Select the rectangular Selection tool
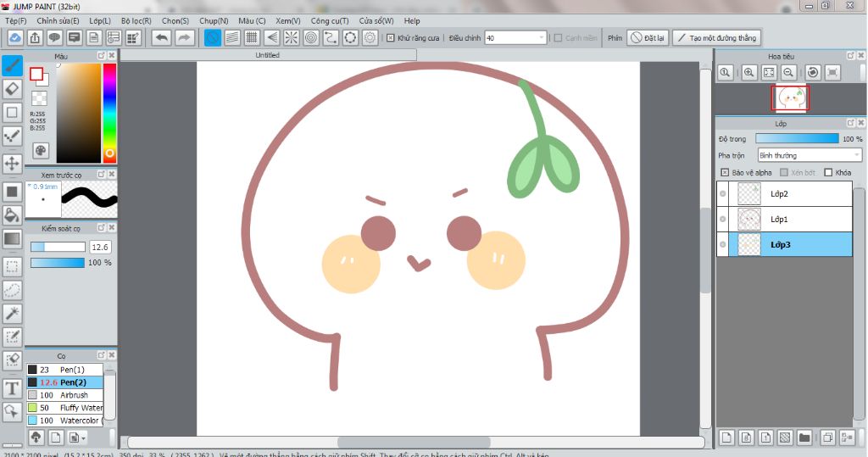Viewport: 868px width, 457px height. click(x=12, y=266)
